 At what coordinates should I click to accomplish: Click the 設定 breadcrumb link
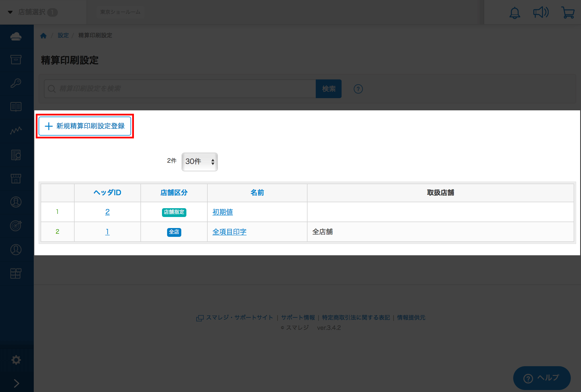63,35
